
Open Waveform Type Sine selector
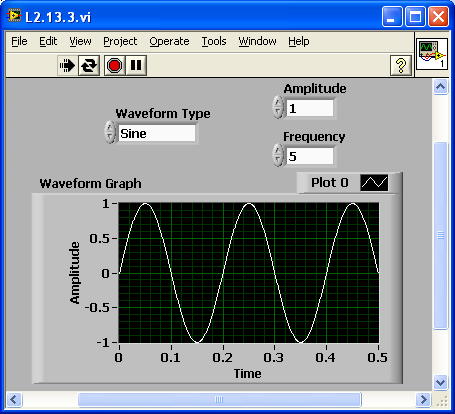pos(157,133)
